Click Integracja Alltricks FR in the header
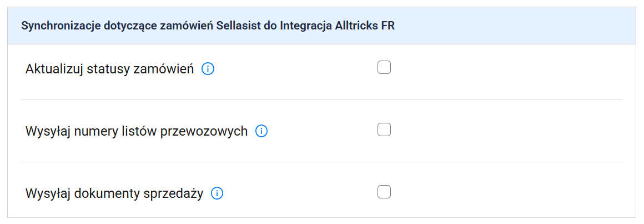The image size is (644, 224). pyautogui.click(x=338, y=27)
